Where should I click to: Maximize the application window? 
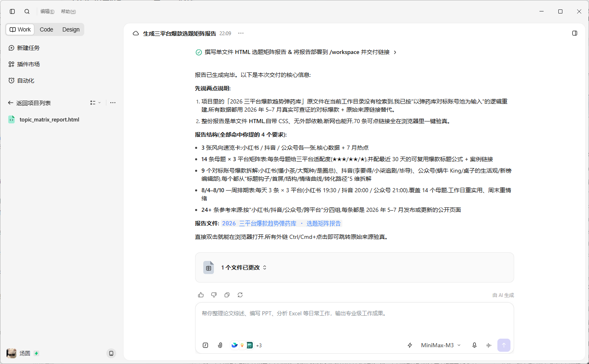tap(560, 11)
